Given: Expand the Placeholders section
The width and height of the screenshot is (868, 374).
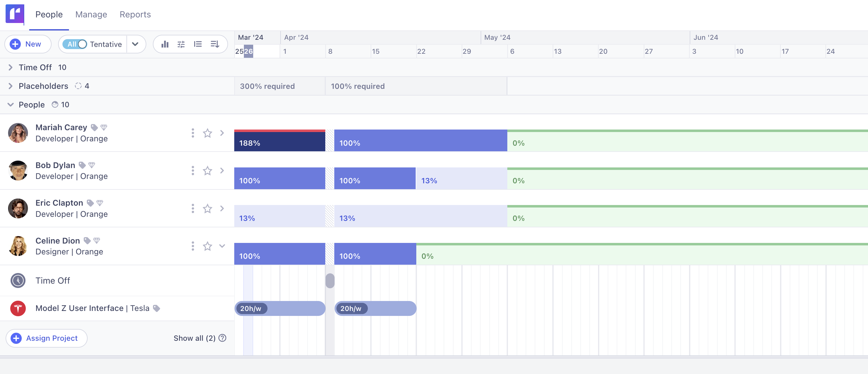Looking at the screenshot, I should coord(10,86).
